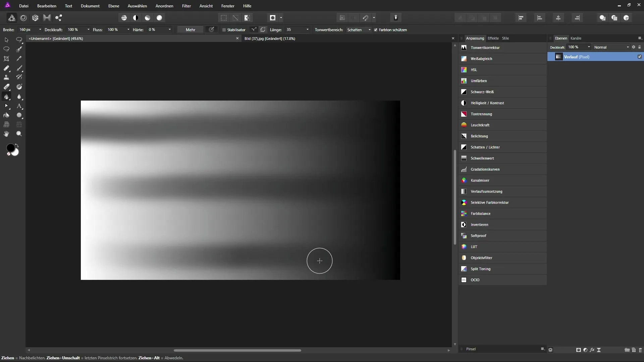Click the Select All marquee icon
Screen dimensions: 644x362
pos(224,18)
